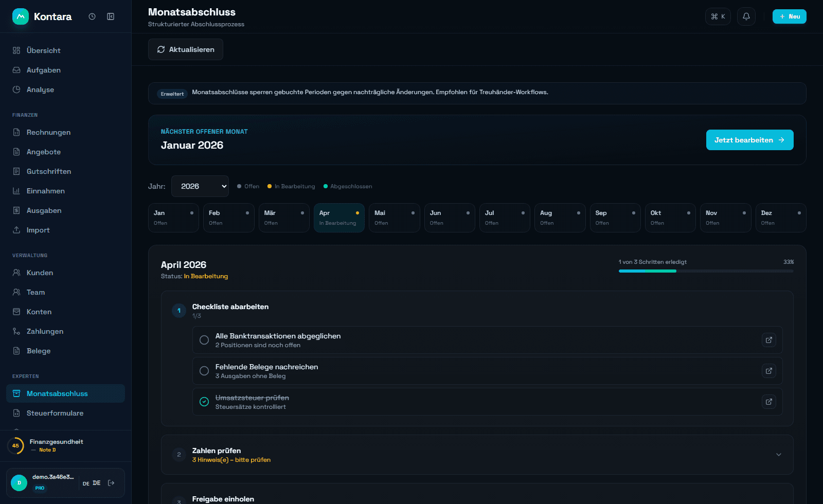The image size is (823, 504).
Task: Open the Übersicht dashboard page
Action: [x=65, y=50]
